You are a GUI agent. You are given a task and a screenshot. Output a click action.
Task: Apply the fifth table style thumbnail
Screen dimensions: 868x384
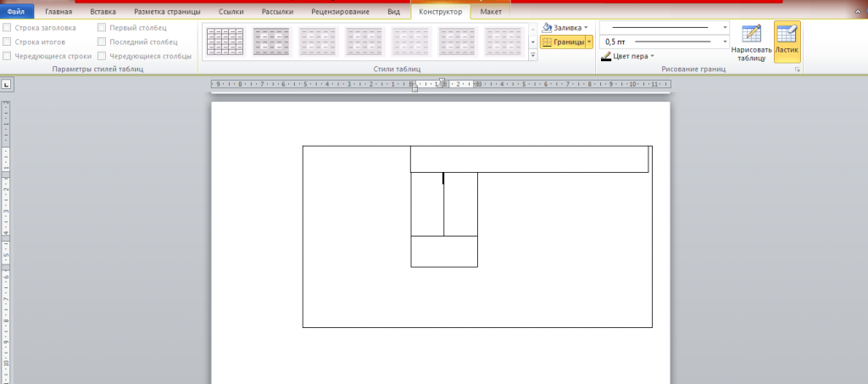click(x=410, y=42)
